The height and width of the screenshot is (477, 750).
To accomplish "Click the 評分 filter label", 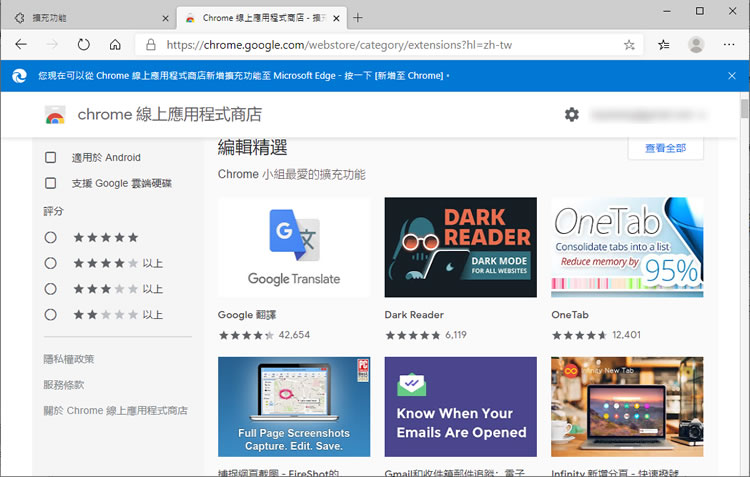I will 53,211.
